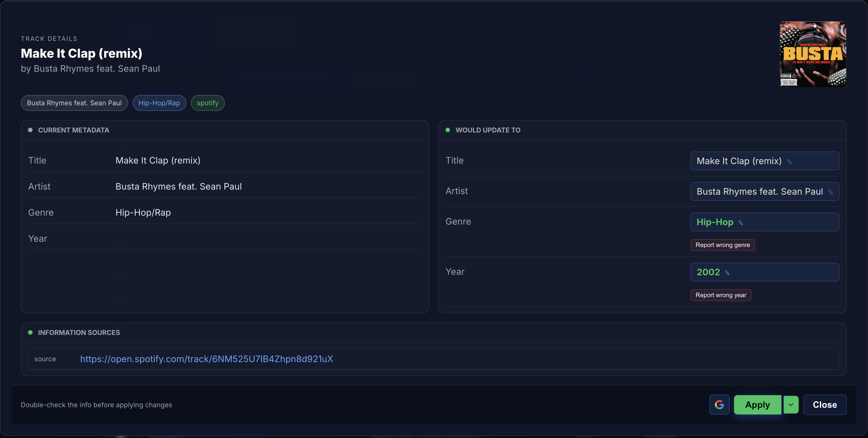Click the Busta album cover thumbnail

pos(813,55)
